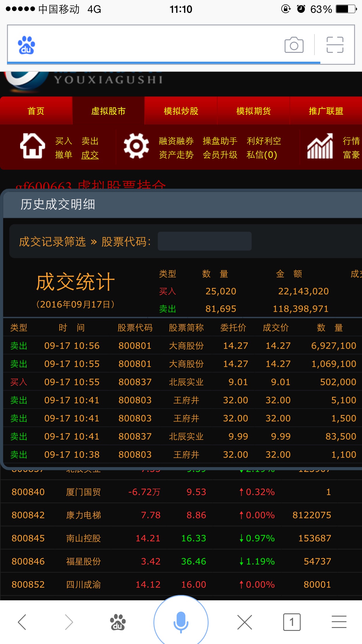This screenshot has height=644, width=362.
Task: Go back with browser back arrow
Action: [22, 622]
